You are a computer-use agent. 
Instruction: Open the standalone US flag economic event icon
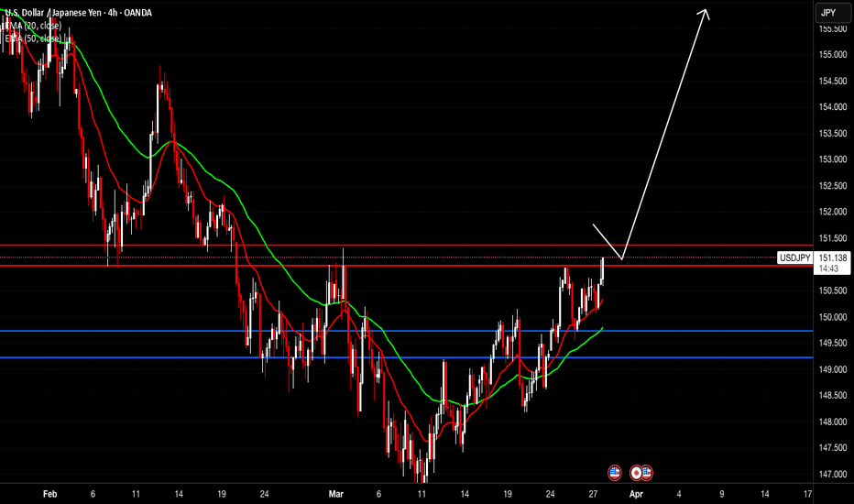pyautogui.click(x=614, y=473)
